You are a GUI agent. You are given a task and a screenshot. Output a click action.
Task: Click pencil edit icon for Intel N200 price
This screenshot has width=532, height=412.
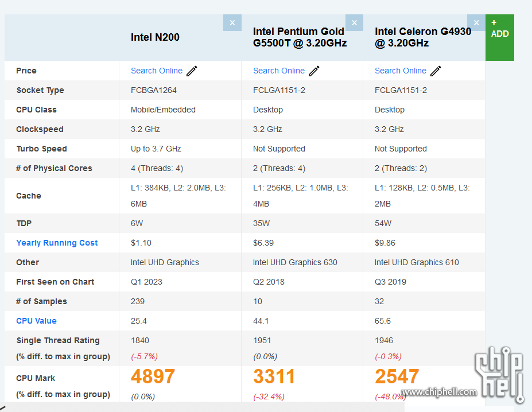click(x=192, y=71)
